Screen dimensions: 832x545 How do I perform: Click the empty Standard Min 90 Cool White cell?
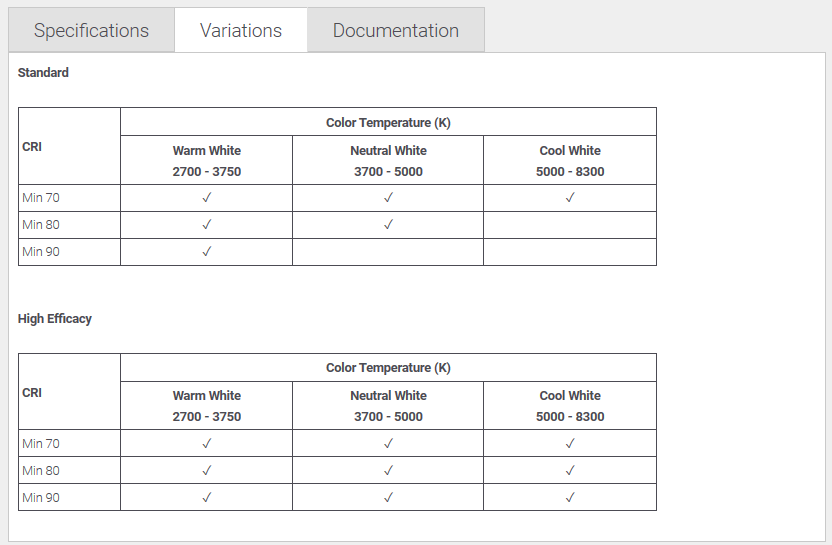(x=569, y=252)
